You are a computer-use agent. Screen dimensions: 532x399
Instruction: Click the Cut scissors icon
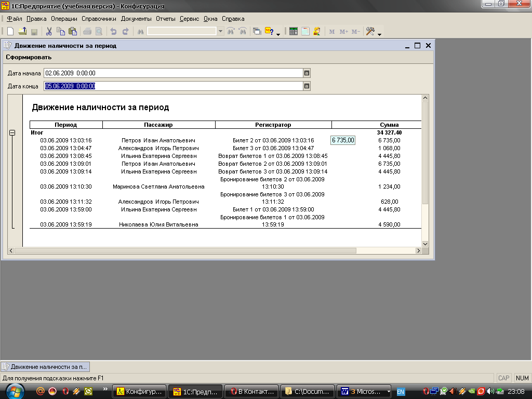pyautogui.click(x=49, y=31)
